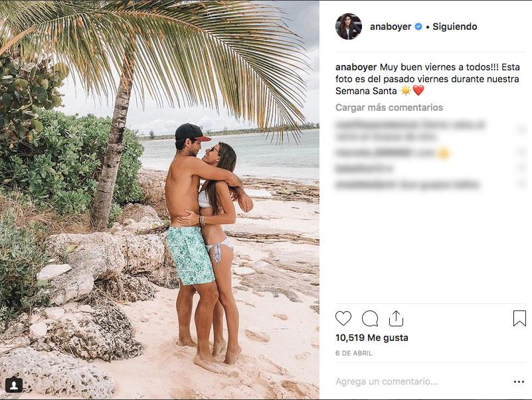532x400 pixels.
Task: Share the post with the upload arrow icon
Action: [396, 318]
